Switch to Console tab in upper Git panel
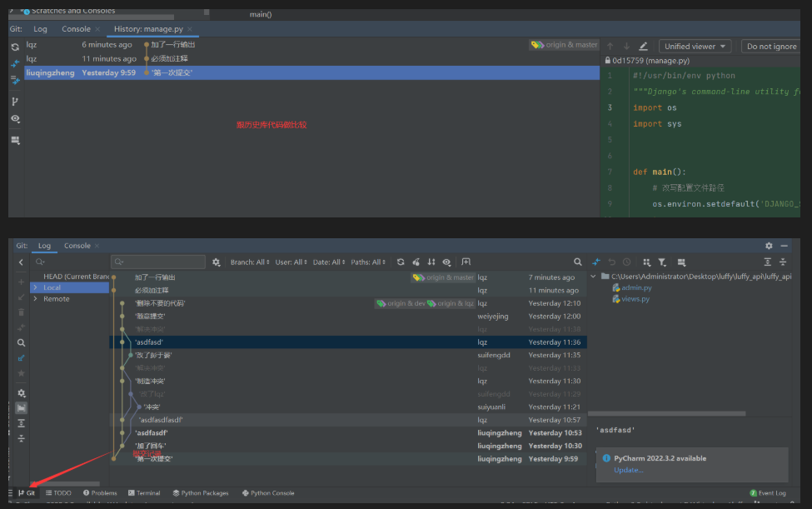812x509 pixels. point(76,29)
